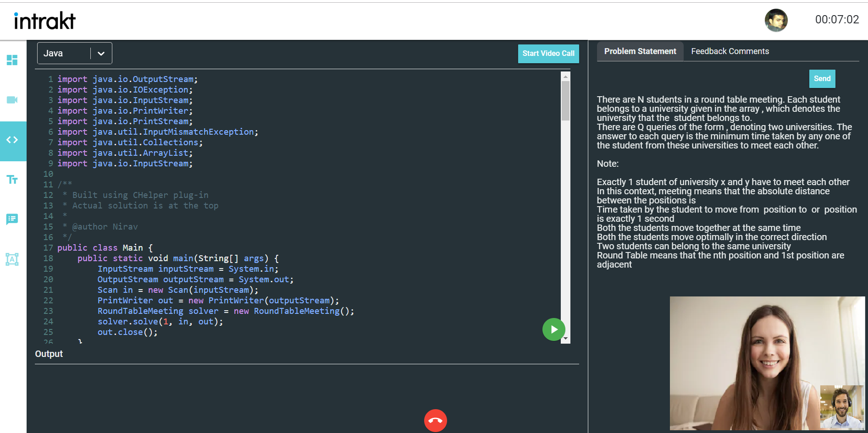This screenshot has height=433, width=868.
Task: Open the video camera sidebar icon
Action: coord(12,100)
